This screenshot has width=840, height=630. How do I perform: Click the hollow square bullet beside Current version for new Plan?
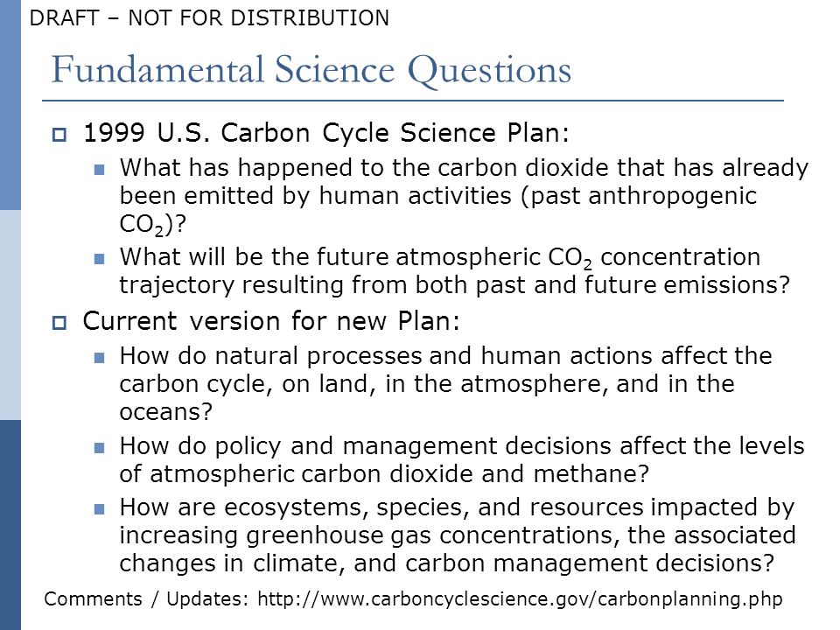59,323
